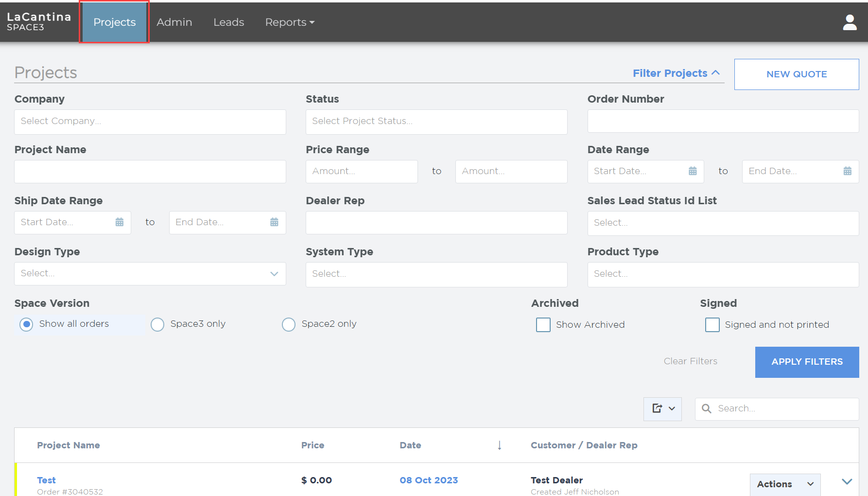Open calendar for Ship Date Range end

pos(274,222)
